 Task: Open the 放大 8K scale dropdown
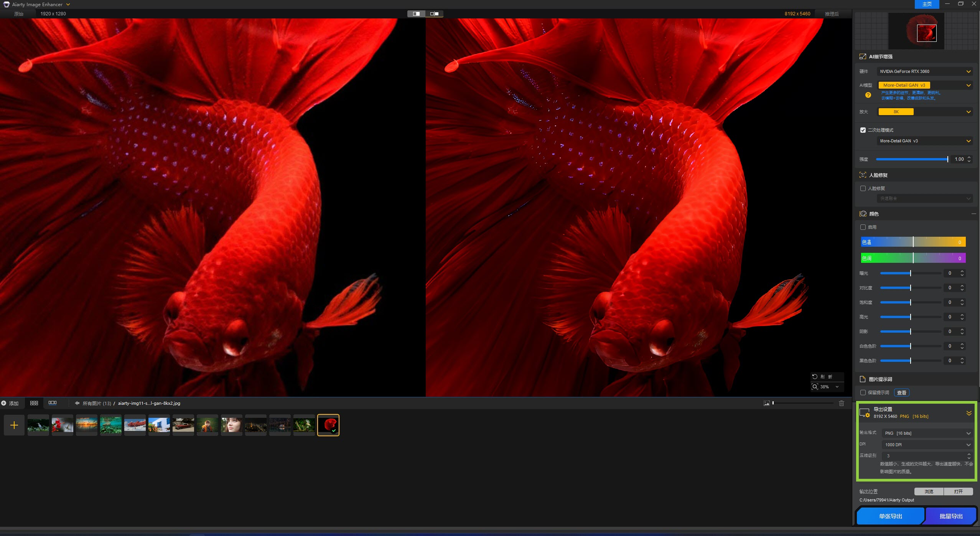click(924, 112)
